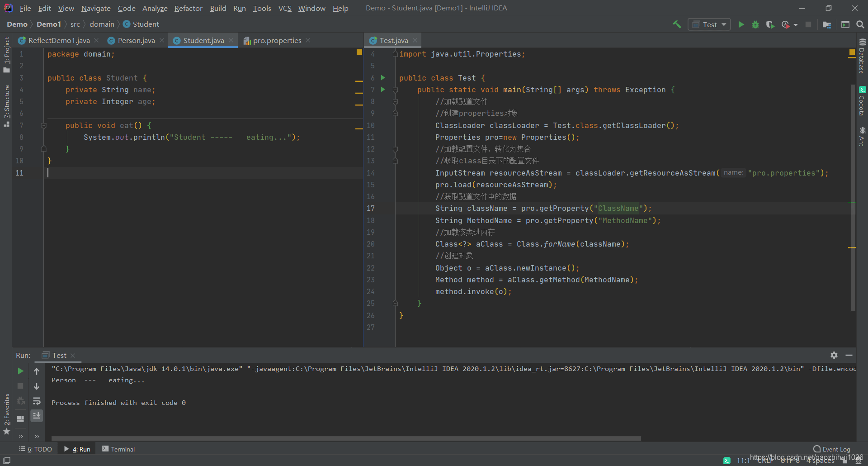Collapse the eat() method in Student.java
868x466 pixels.
[x=44, y=126]
